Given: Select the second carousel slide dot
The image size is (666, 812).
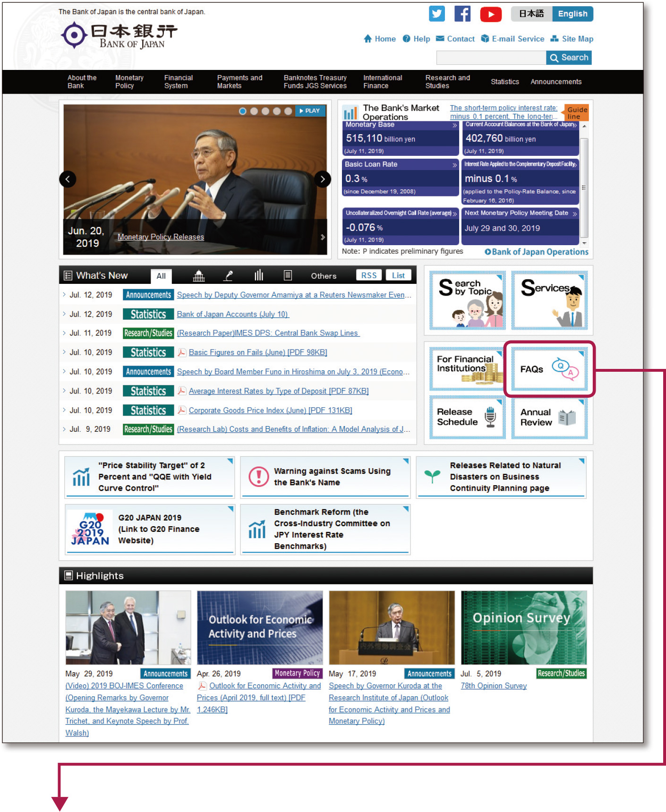Looking at the screenshot, I should (254, 111).
